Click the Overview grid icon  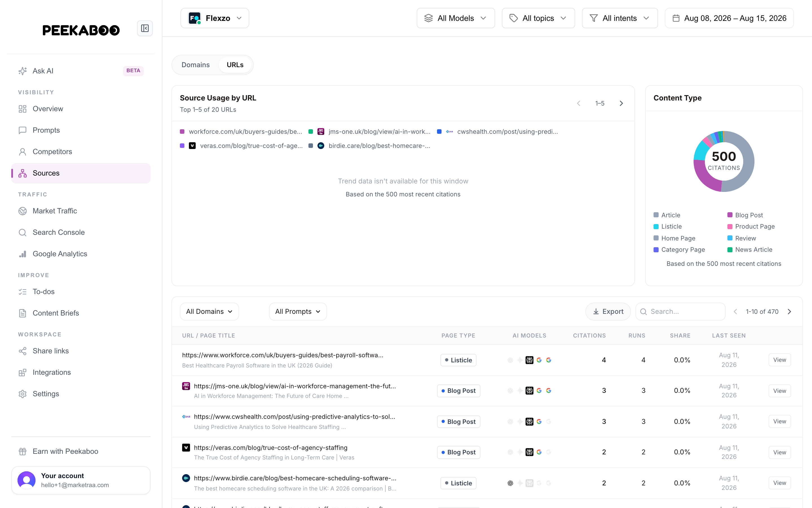click(x=23, y=109)
